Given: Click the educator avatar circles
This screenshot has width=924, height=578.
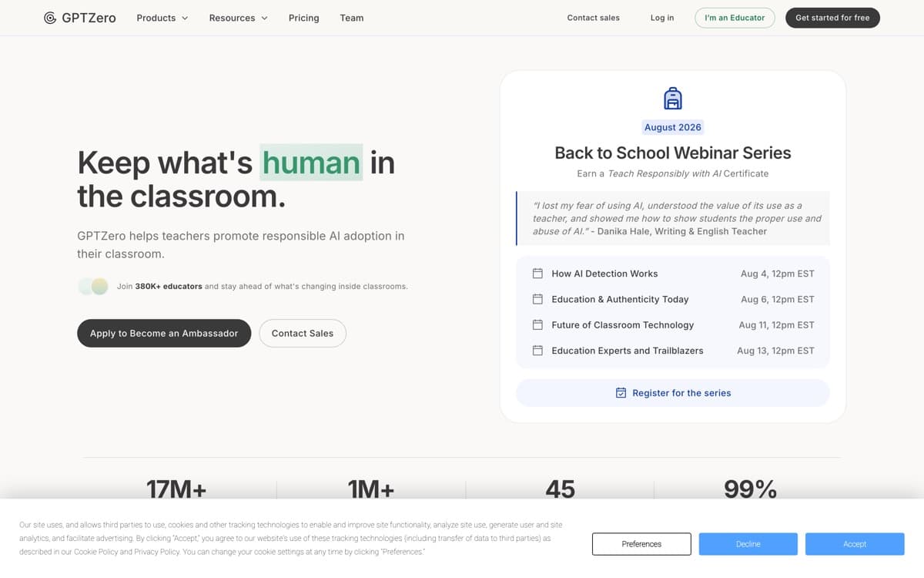Looking at the screenshot, I should point(93,287).
